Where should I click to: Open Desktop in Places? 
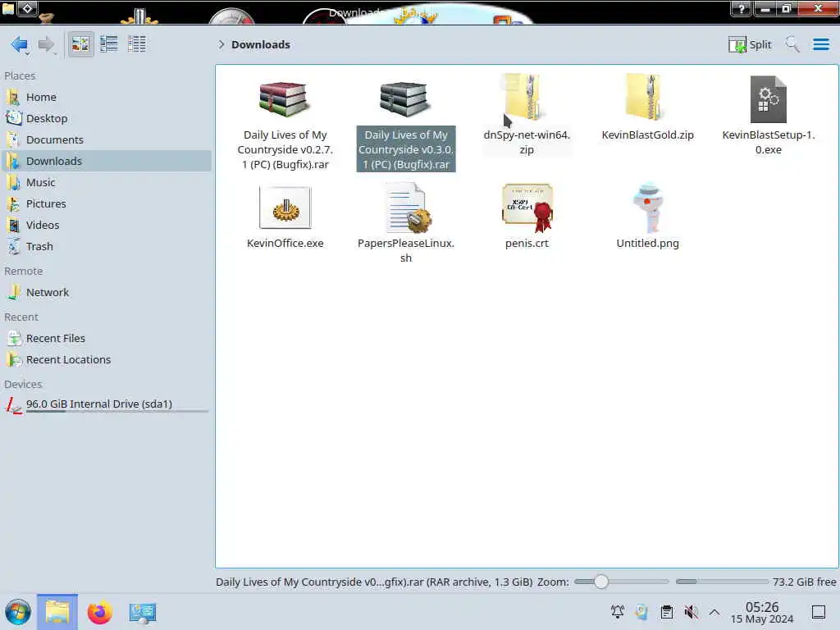pos(107,118)
